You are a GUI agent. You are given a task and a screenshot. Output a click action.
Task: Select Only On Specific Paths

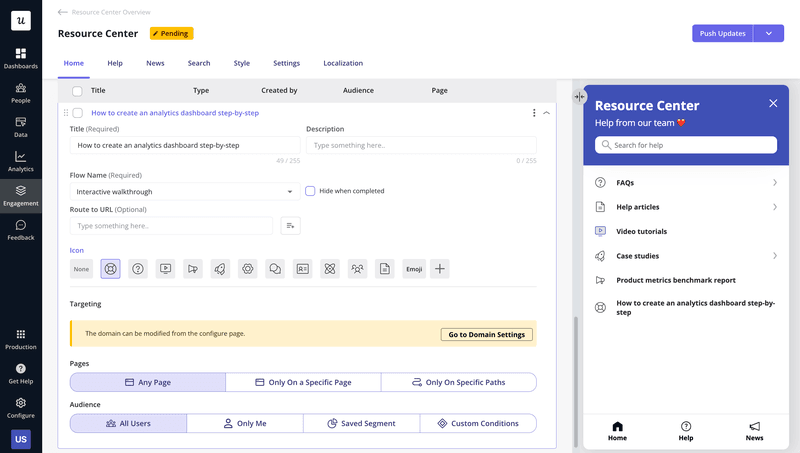coord(459,382)
